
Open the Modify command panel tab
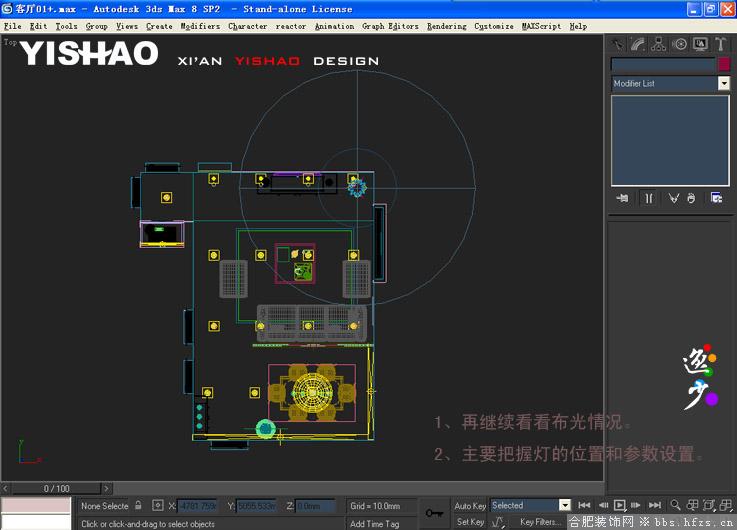click(x=638, y=45)
